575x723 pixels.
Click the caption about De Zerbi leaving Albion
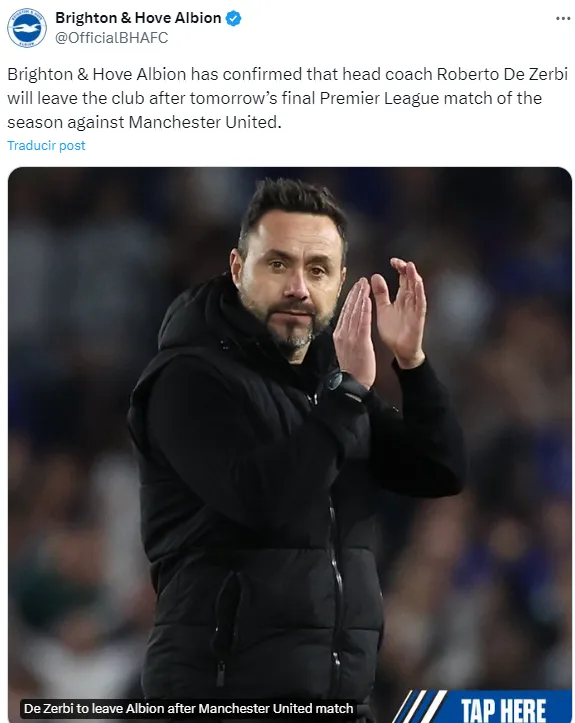(x=188, y=708)
